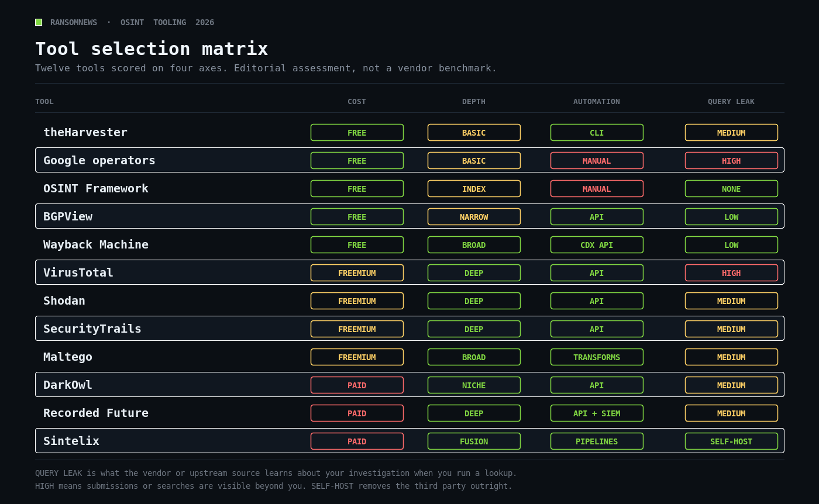819x504 pixels.
Task: Click BGPView's API automation badge
Action: (597, 217)
